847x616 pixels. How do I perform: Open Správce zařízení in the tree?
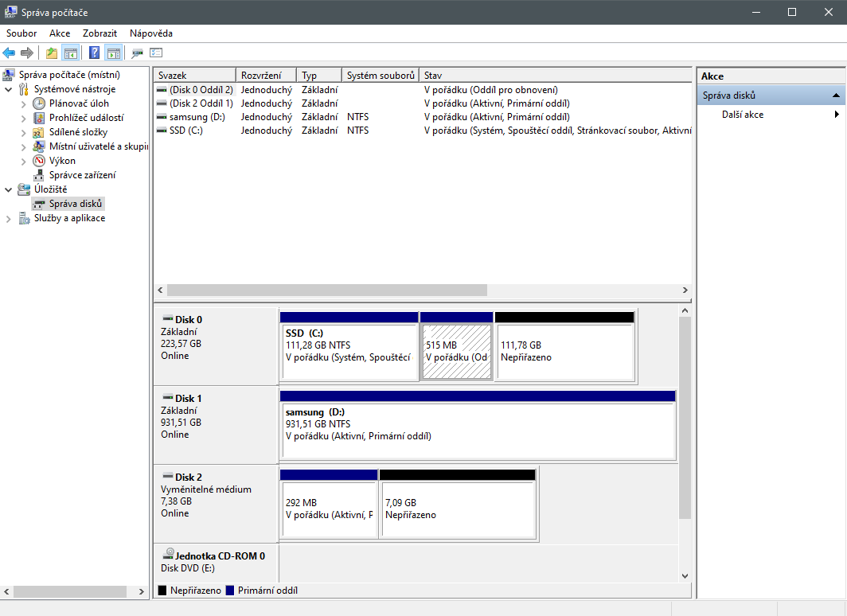coord(82,175)
